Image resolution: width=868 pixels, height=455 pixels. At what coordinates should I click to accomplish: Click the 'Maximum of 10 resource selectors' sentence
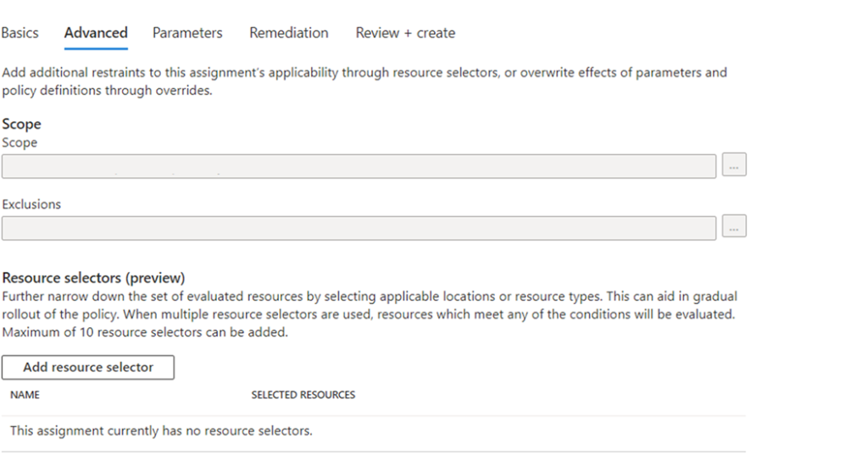point(145,333)
